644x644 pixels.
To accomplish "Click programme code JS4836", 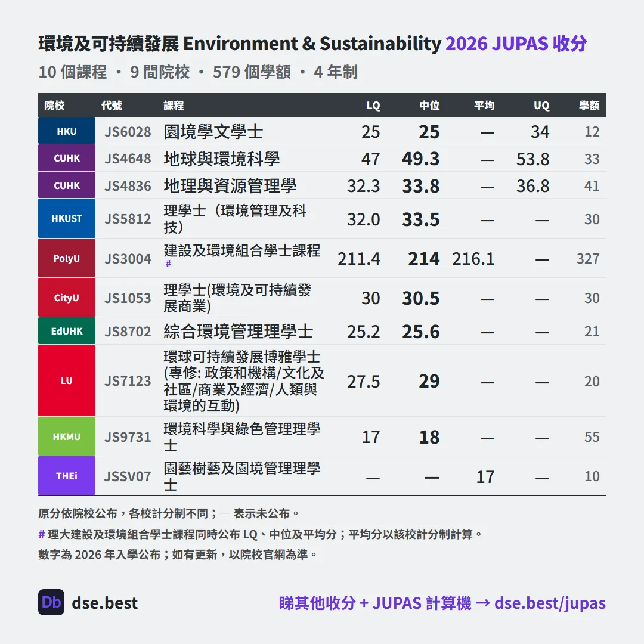I will (x=128, y=187).
